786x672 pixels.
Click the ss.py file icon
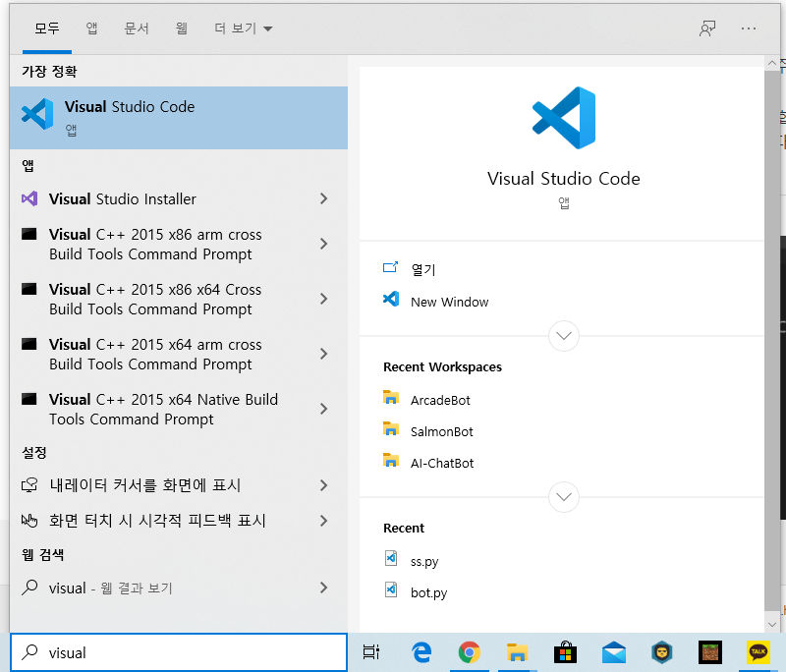(x=391, y=558)
